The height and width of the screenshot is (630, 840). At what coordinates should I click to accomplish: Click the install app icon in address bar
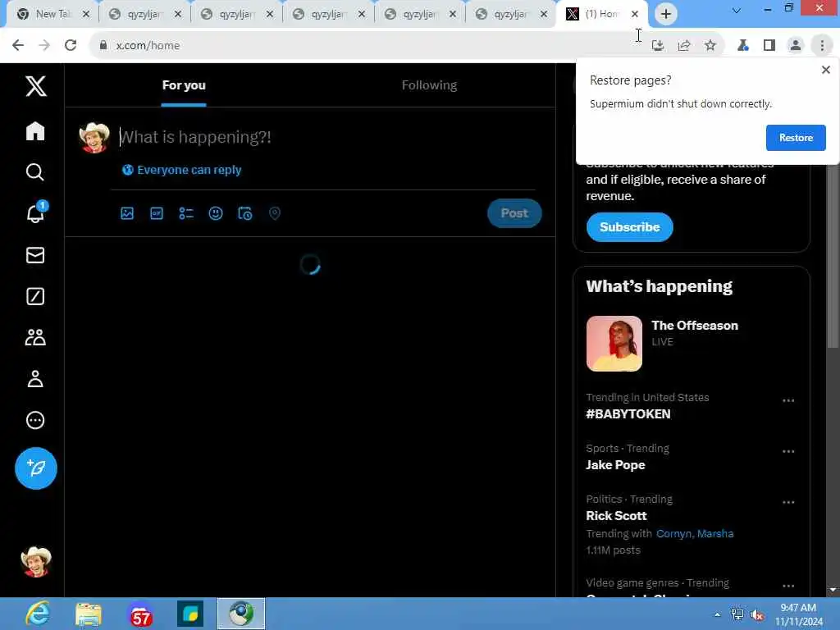pos(657,46)
